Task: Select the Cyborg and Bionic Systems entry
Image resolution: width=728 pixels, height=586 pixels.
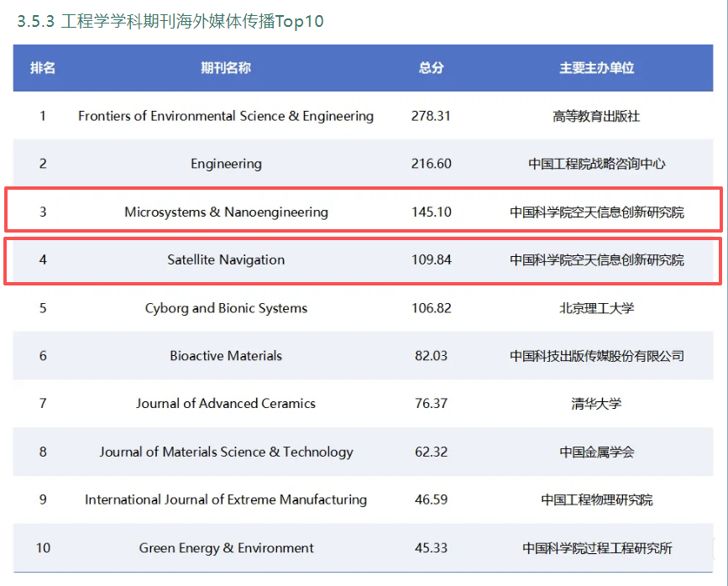Action: [226, 308]
